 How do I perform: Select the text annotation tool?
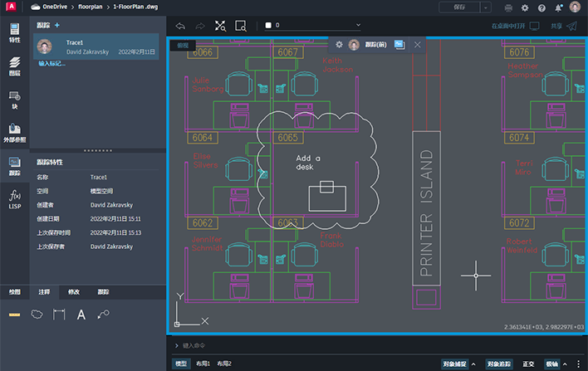pyautogui.click(x=81, y=315)
